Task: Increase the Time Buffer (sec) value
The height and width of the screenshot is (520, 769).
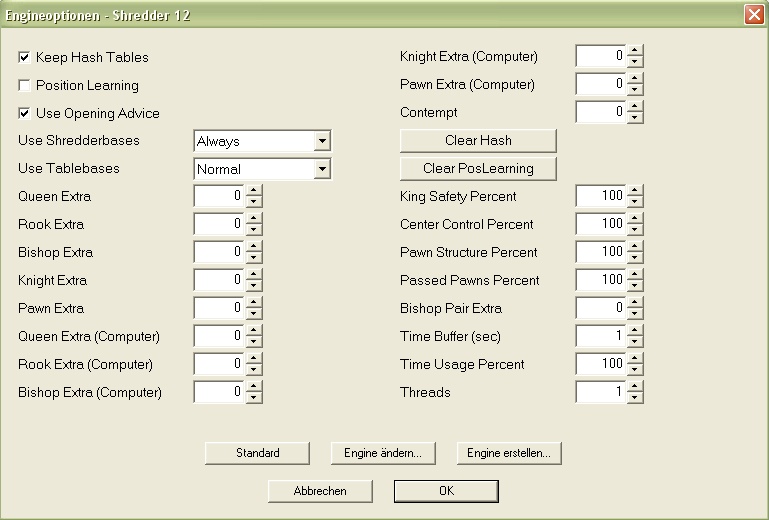Action: pyautogui.click(x=635, y=331)
